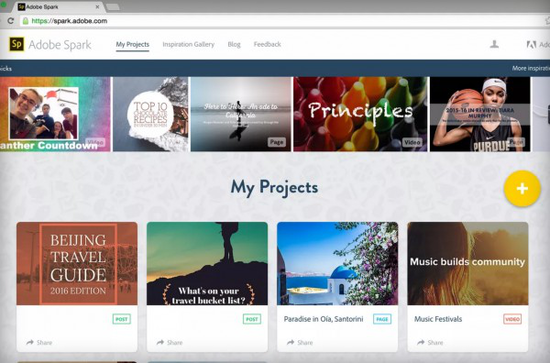Share the Paradise in Oia, Santorini project
550x363 pixels.
[300, 342]
